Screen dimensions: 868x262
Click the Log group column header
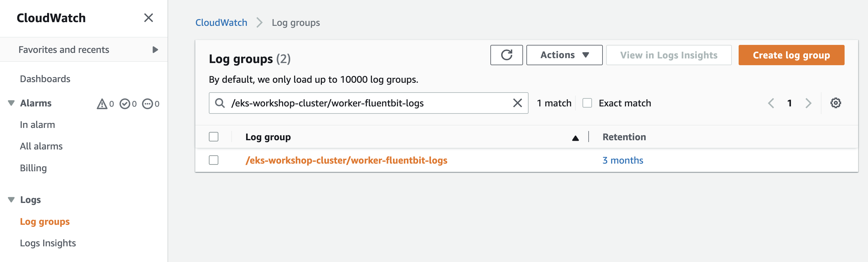[x=268, y=137]
